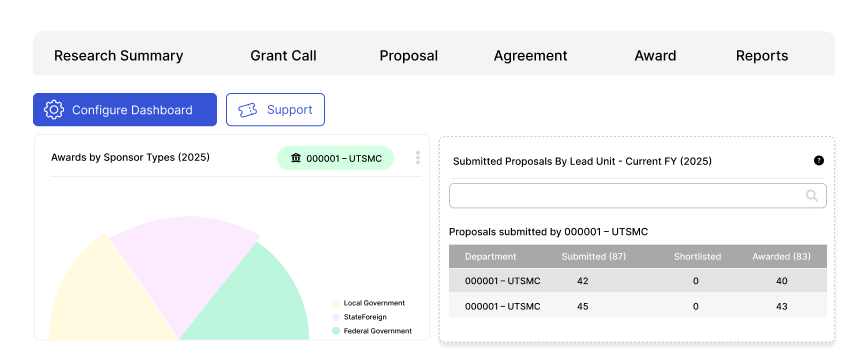Click submitted count 42
This screenshot has width=862, height=364.
(583, 281)
